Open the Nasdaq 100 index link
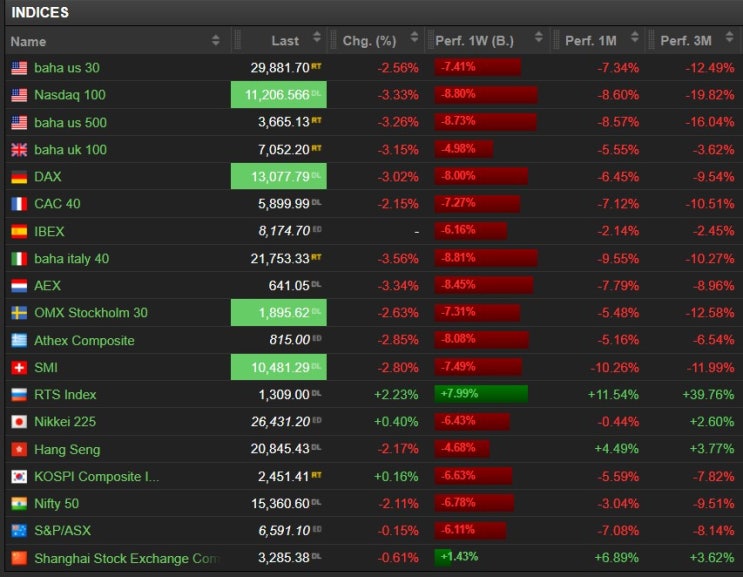743x577 pixels. point(70,95)
